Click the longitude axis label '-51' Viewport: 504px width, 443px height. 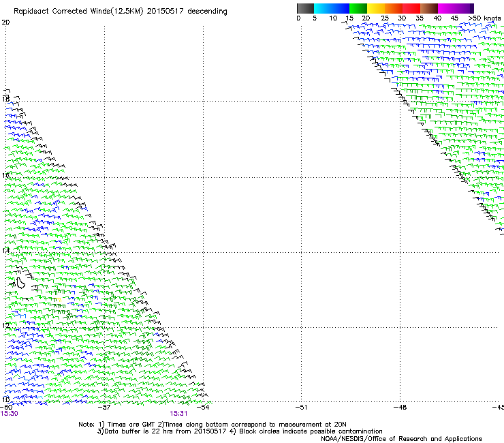pyautogui.click(x=301, y=408)
